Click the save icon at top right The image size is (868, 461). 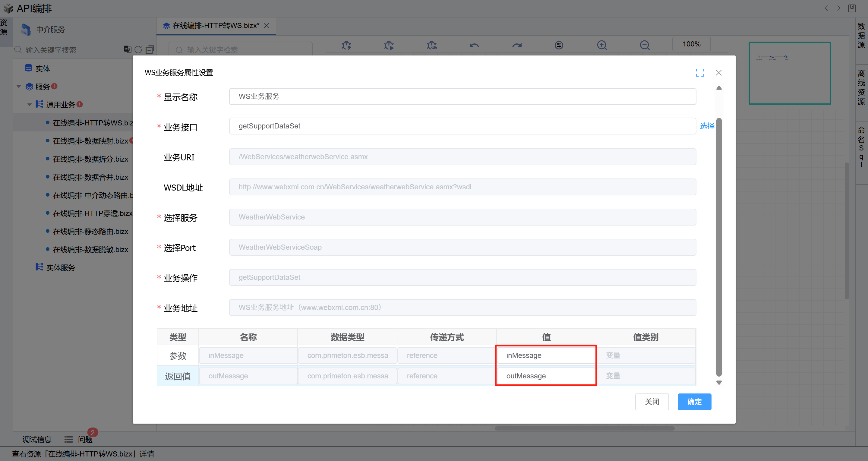pos(852,8)
